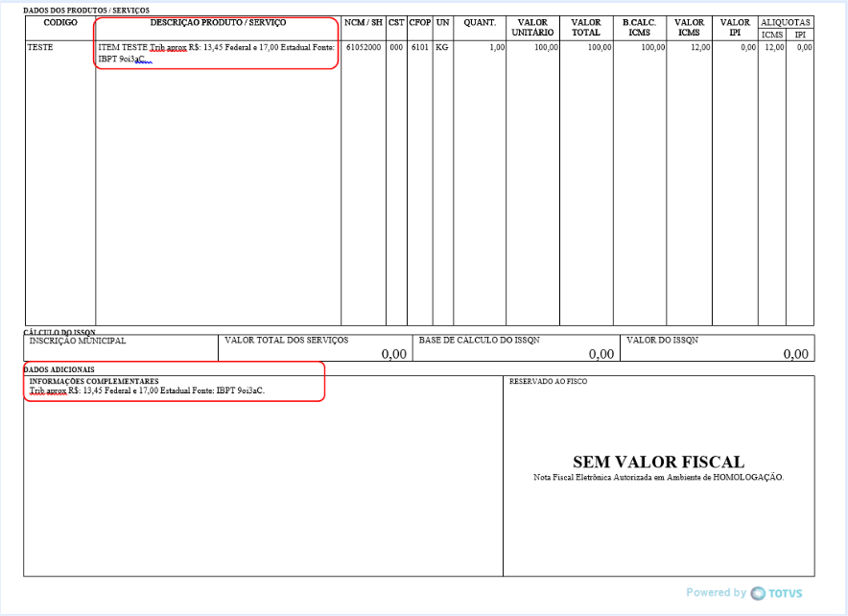This screenshot has width=848, height=616.
Task: Select the 'VALOR TOTAL DOS SERVIÇOS' label
Action: point(287,341)
